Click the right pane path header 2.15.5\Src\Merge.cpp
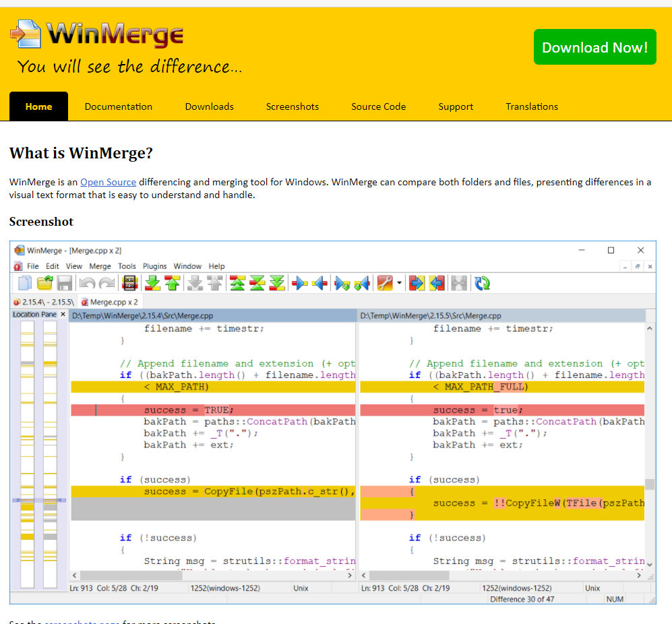 click(502, 316)
